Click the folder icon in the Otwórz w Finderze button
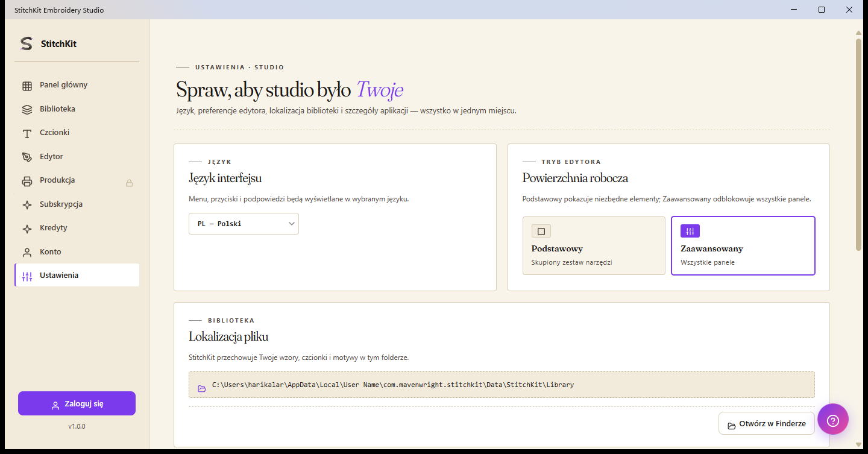This screenshot has width=868, height=454. 731,425
